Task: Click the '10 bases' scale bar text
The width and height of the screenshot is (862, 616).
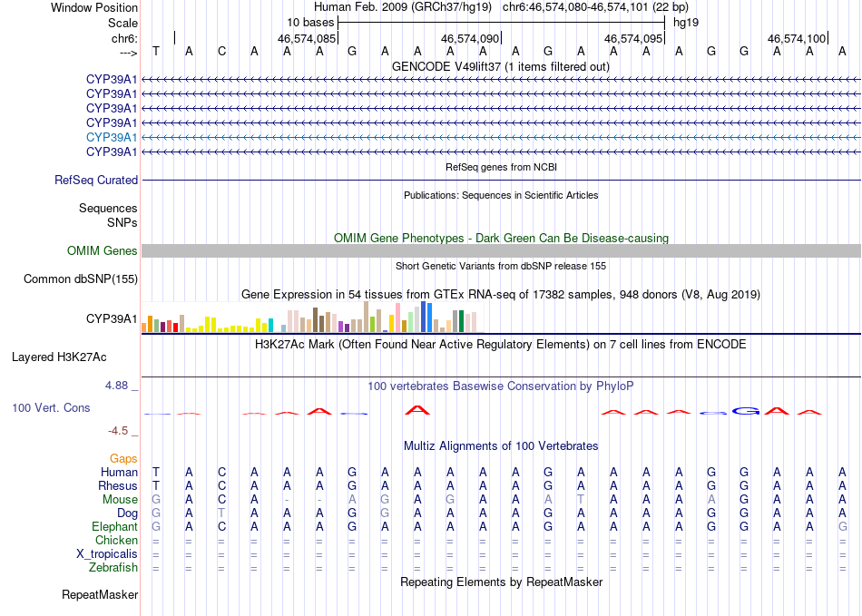Action: [x=310, y=23]
